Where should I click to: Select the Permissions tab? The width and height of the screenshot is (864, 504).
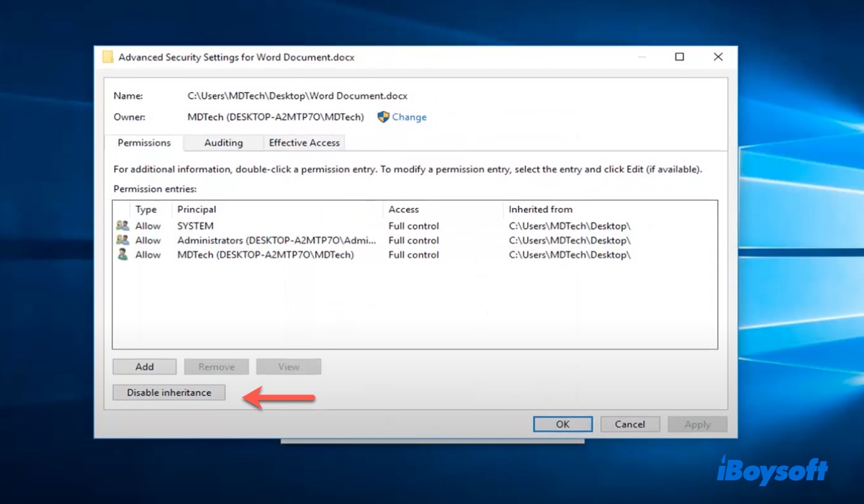pos(144,143)
